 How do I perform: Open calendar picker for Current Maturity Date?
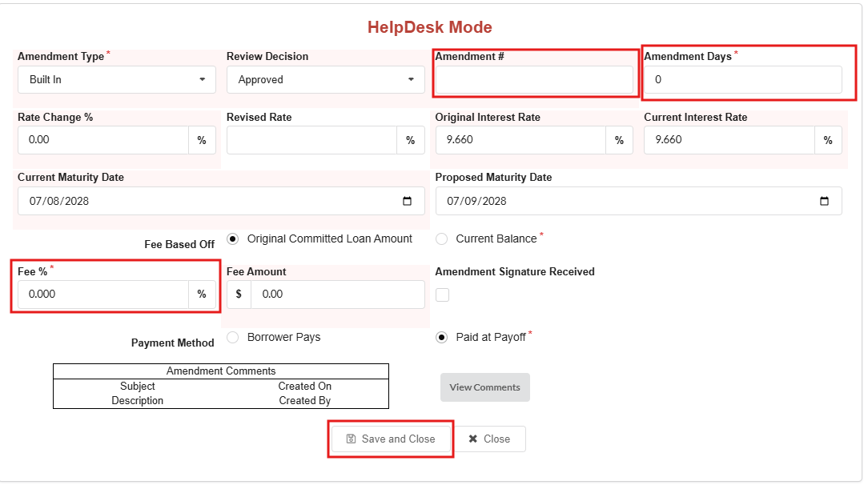click(407, 202)
